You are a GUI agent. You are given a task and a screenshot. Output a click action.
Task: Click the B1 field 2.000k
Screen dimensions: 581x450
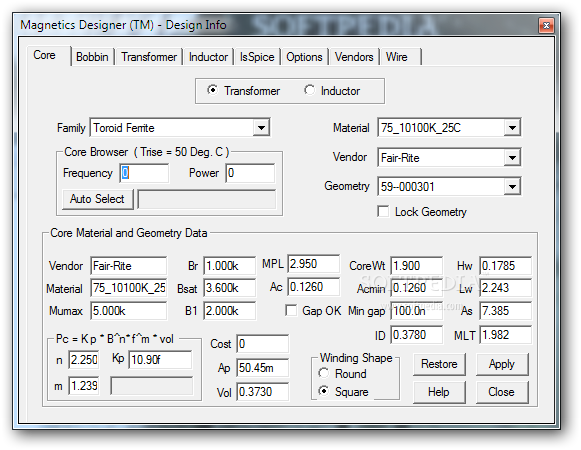(229, 310)
